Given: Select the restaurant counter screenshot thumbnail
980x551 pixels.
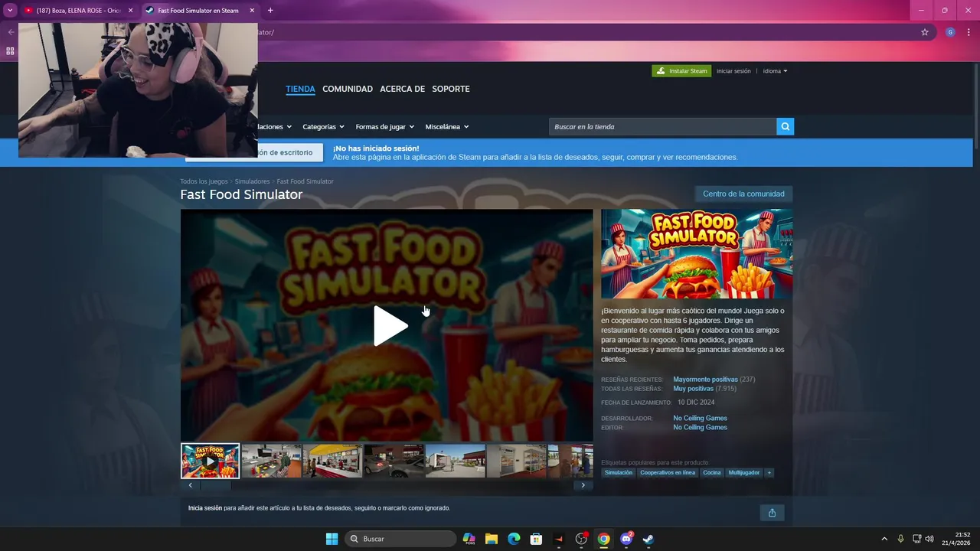Looking at the screenshot, I should click(332, 461).
